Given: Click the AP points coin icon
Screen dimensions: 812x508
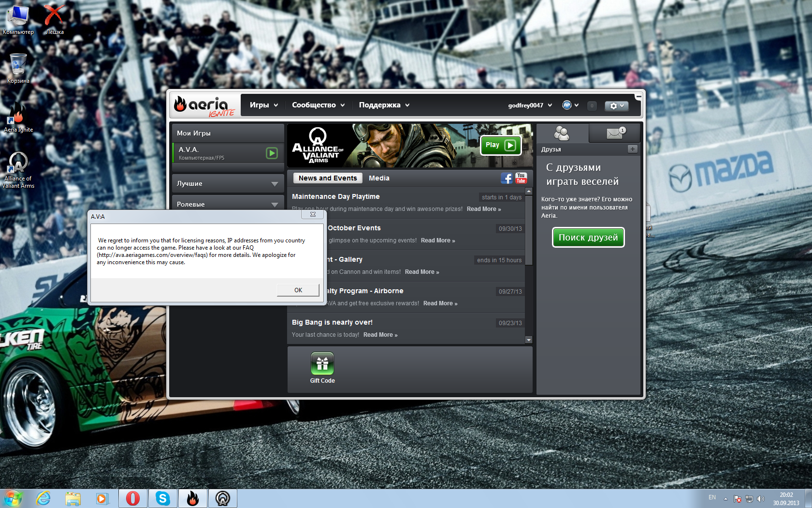Looking at the screenshot, I should coord(566,105).
